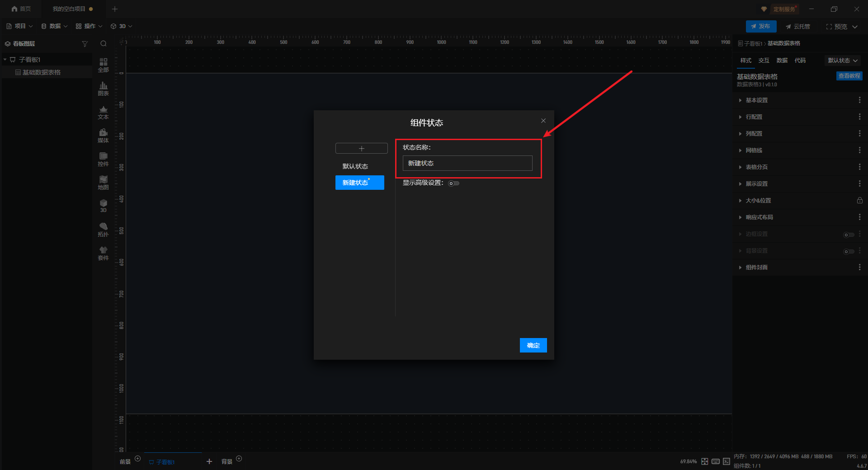Viewport: 868px width, 470px height.
Task: Enable the 边框设置 toggle switch
Action: pyautogui.click(x=849, y=235)
